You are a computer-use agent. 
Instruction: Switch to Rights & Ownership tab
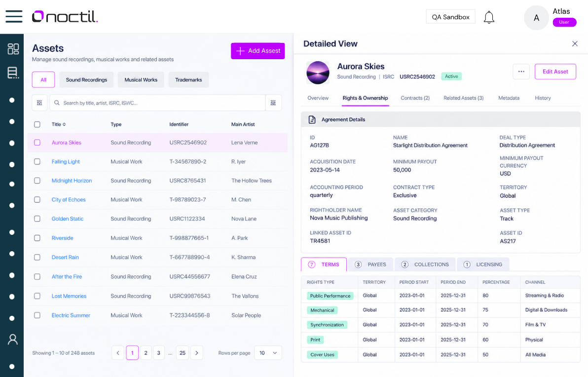coord(365,98)
